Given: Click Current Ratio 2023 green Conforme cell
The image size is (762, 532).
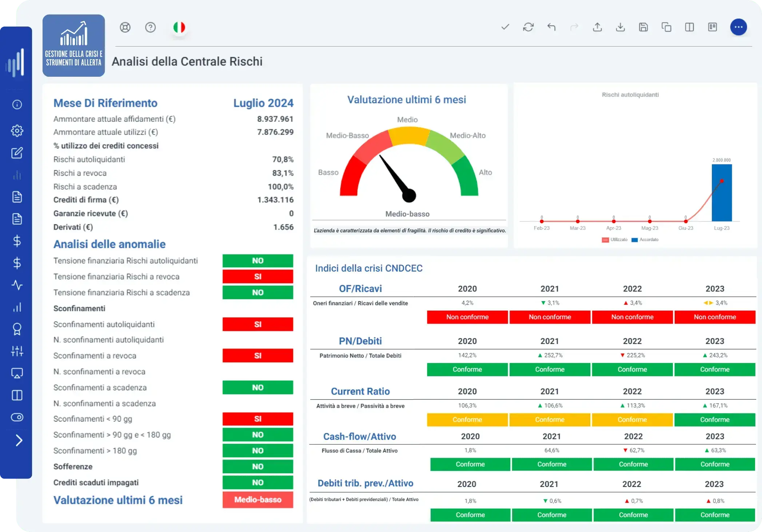Looking at the screenshot, I should point(715,419).
